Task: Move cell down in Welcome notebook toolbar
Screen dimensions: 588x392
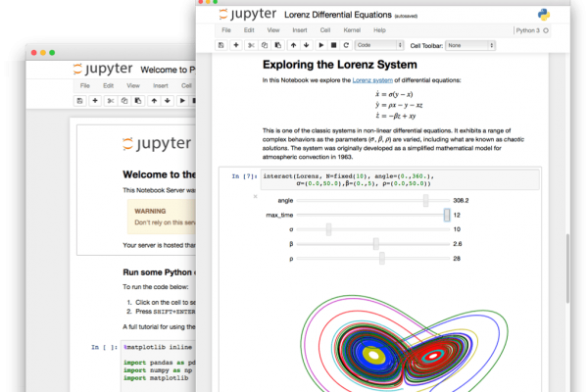Action: pyautogui.click(x=168, y=101)
